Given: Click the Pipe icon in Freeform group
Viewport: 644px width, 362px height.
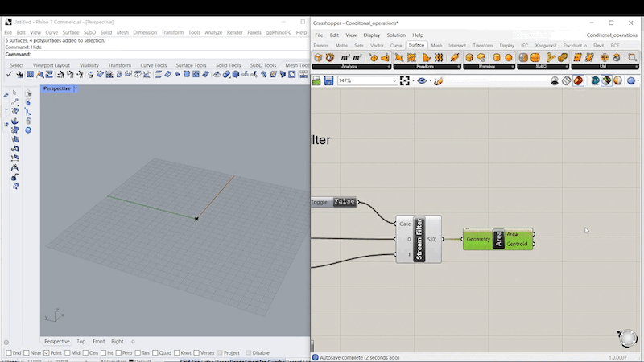Looking at the screenshot, I should (x=454, y=57).
